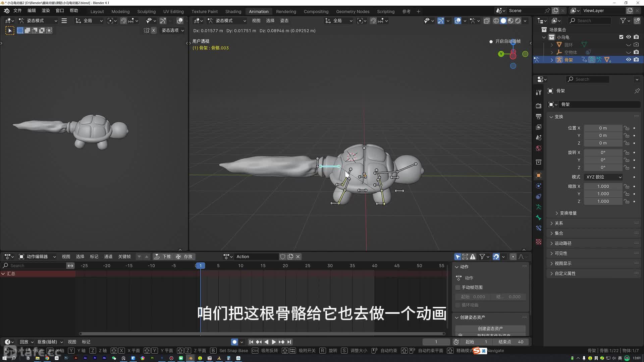644x362 pixels.
Task: Play the animation forward
Action: pos(274,342)
